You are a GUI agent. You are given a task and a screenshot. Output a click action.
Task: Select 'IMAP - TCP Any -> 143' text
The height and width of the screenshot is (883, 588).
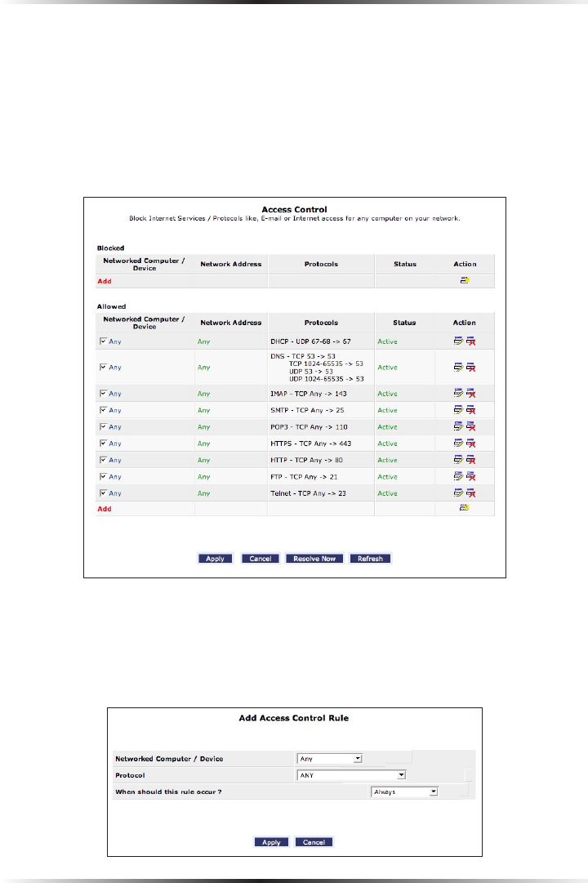[309, 394]
